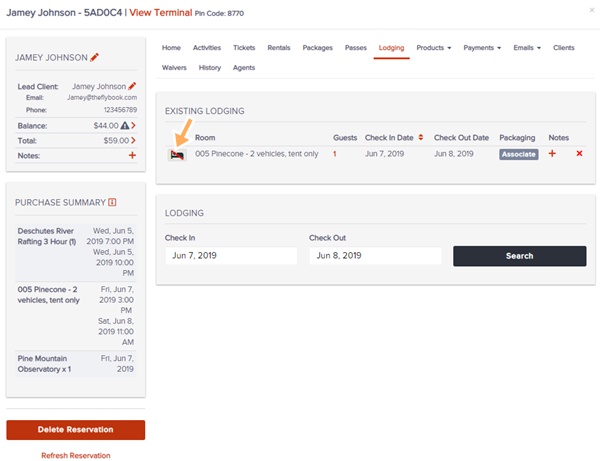Open the Payments dropdown menu
The height and width of the screenshot is (461, 600).
pyautogui.click(x=482, y=48)
